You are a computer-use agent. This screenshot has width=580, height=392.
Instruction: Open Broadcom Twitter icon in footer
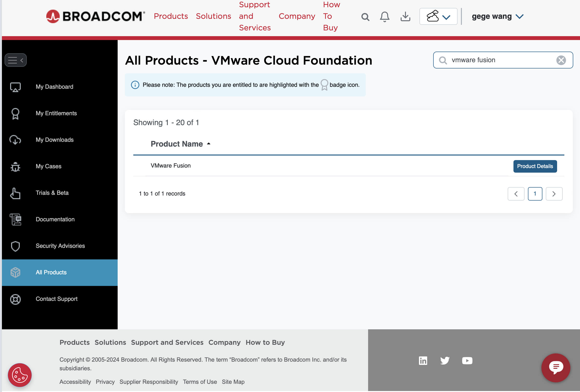click(x=445, y=361)
